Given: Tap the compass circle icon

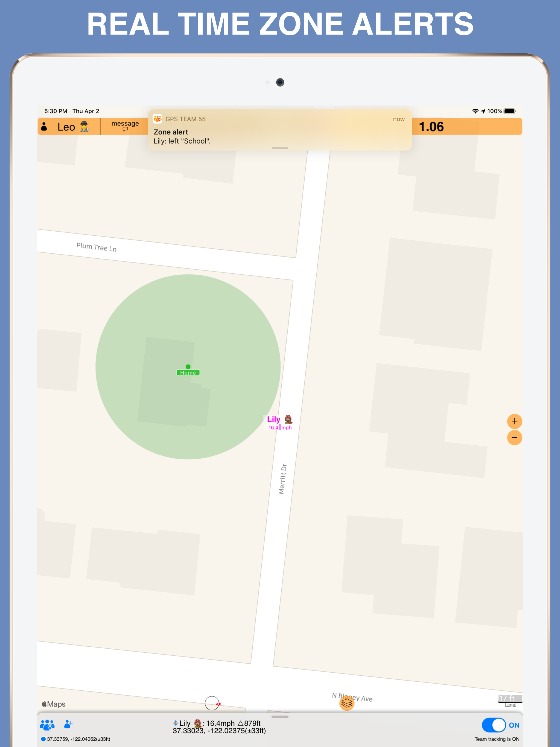Looking at the screenshot, I should pyautogui.click(x=212, y=703).
